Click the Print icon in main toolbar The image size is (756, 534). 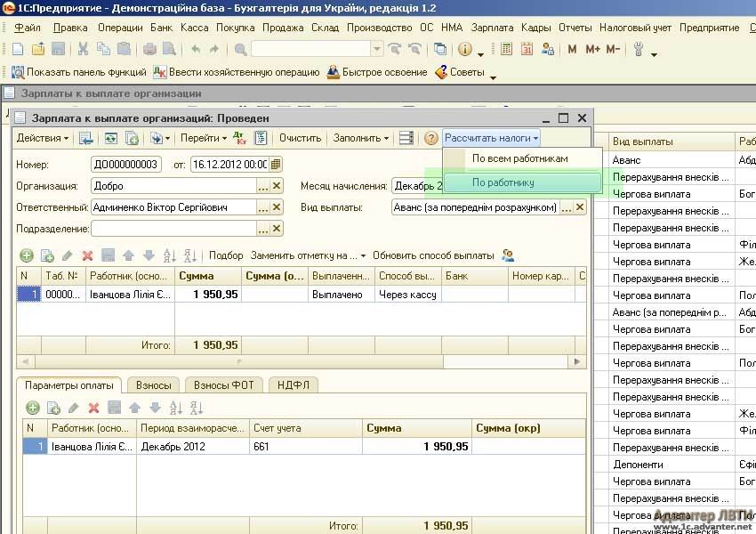pyautogui.click(x=149, y=49)
